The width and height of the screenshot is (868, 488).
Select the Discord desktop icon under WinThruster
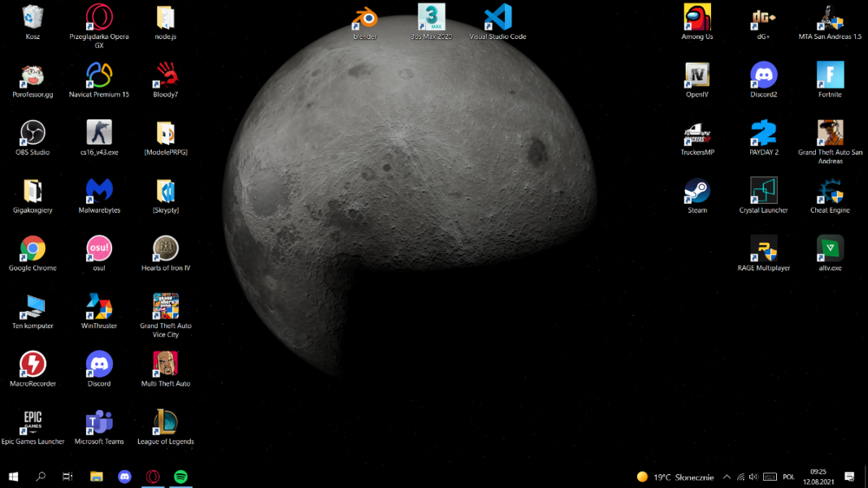99,370
